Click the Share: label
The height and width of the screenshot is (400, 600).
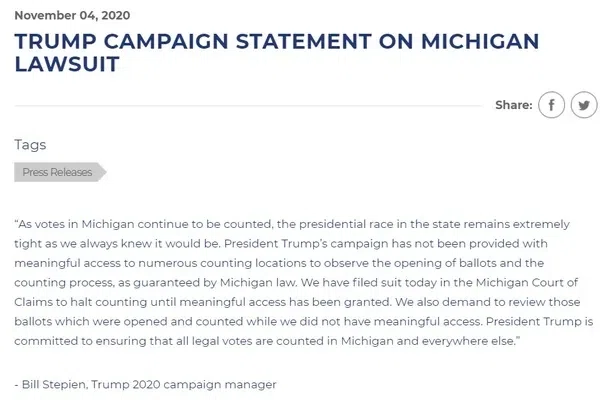514,105
